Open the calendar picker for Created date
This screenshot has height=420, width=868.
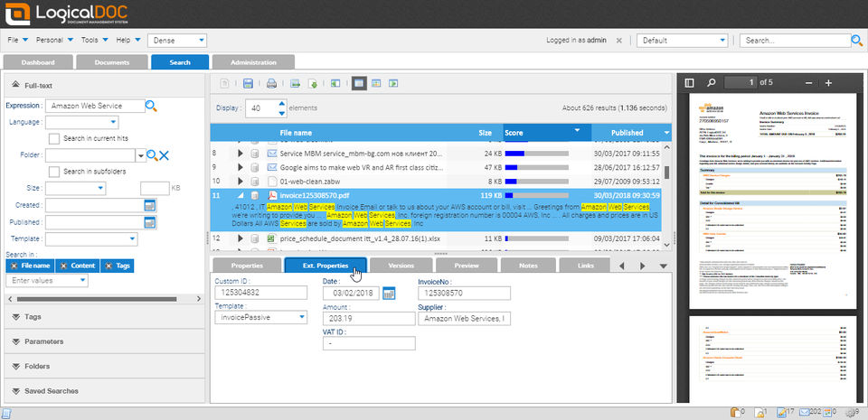pos(149,206)
